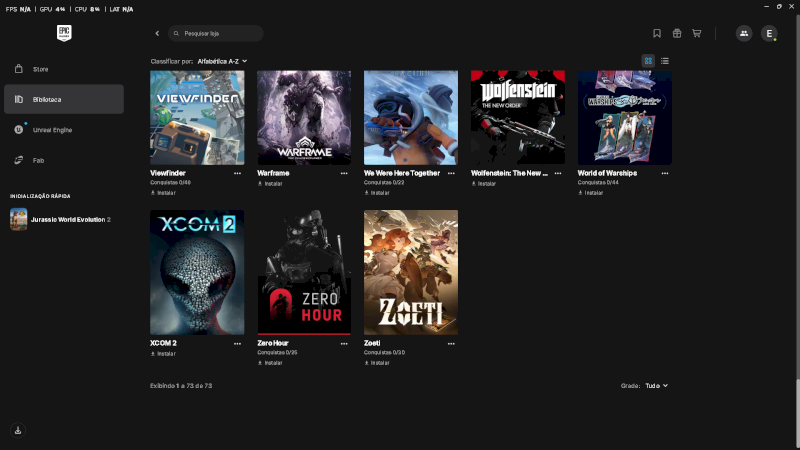This screenshot has height=450, width=800.
Task: Open the friends list icon
Action: click(744, 33)
